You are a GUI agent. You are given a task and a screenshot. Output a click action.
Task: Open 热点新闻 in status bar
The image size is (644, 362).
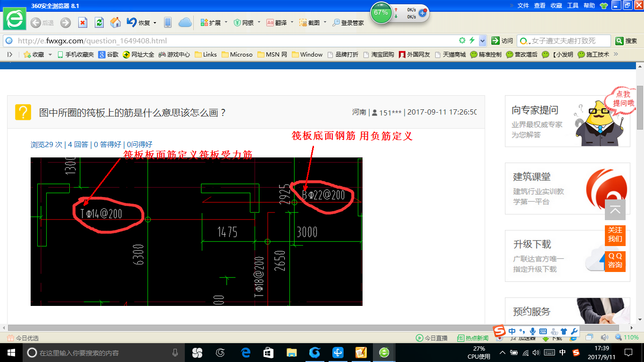[473, 338]
